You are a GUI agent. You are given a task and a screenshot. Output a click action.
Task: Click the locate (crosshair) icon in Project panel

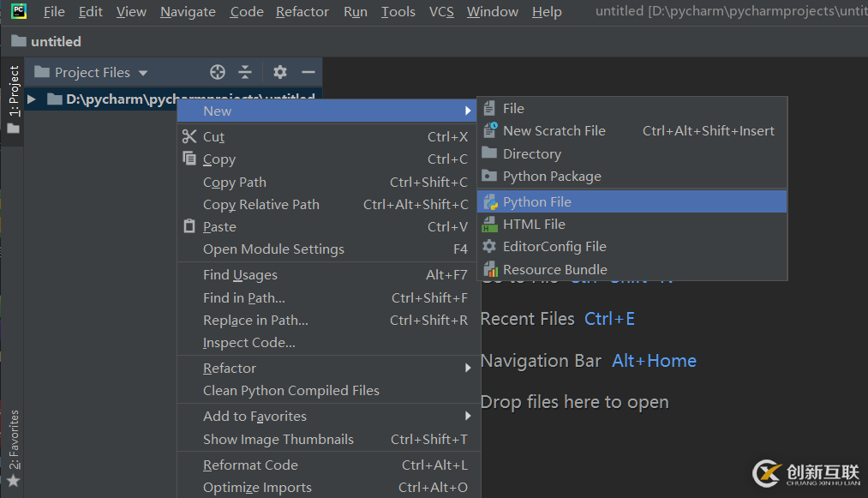[218, 72]
